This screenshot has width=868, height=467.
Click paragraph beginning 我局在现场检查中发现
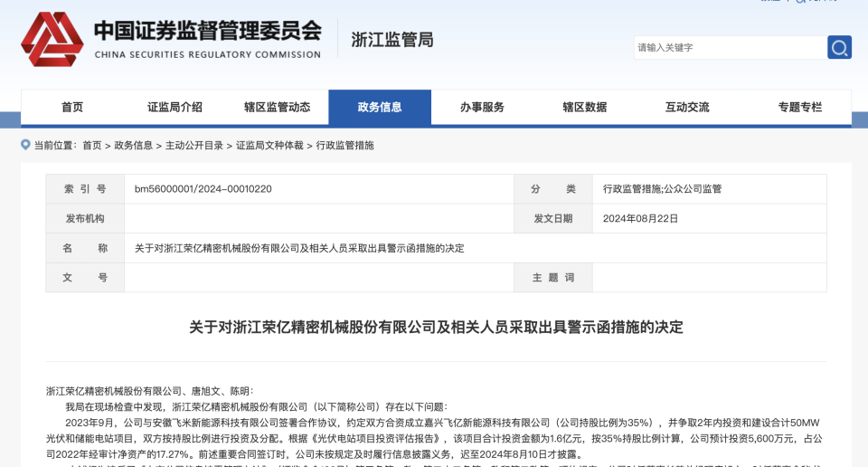tap(256, 406)
